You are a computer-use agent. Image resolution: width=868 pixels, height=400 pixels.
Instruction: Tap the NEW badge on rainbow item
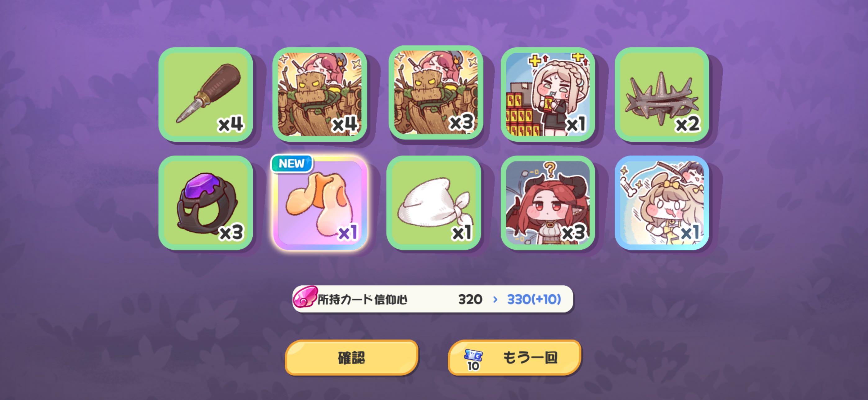(292, 164)
